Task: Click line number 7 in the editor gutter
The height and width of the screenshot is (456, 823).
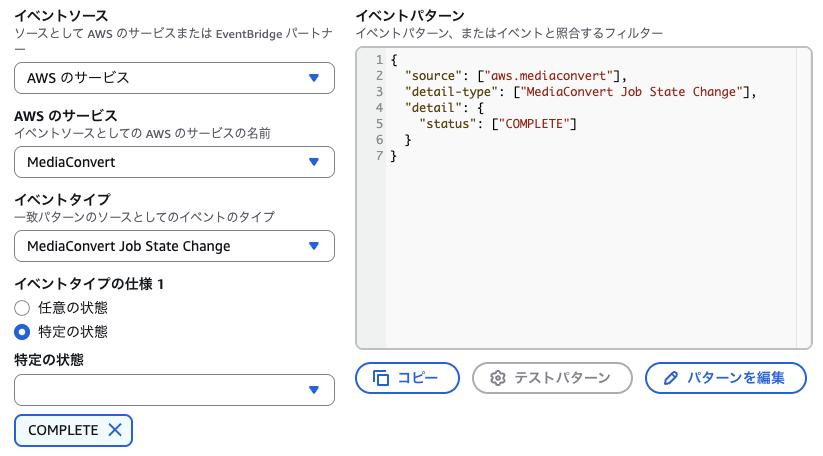Action: pyautogui.click(x=379, y=156)
